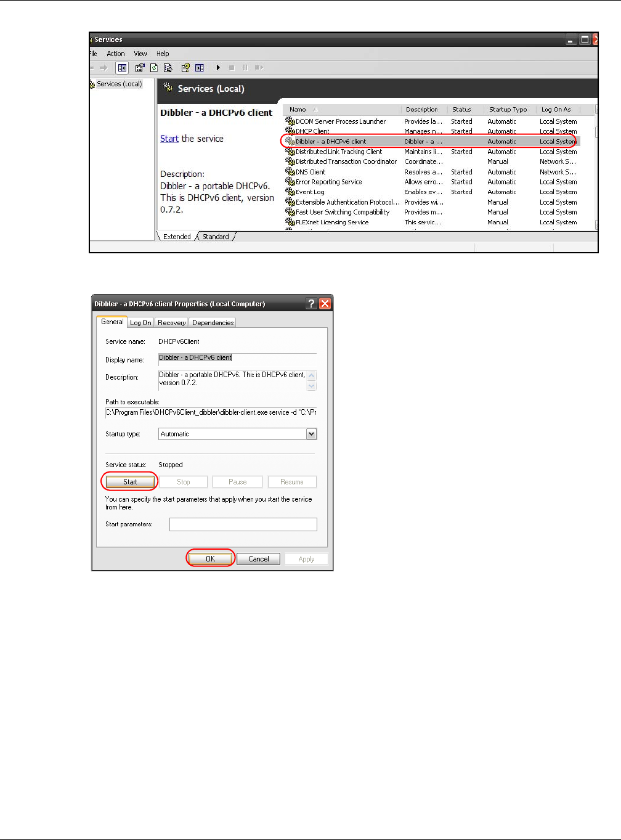Click the Apply button
The height and width of the screenshot is (840, 621).
click(306, 559)
